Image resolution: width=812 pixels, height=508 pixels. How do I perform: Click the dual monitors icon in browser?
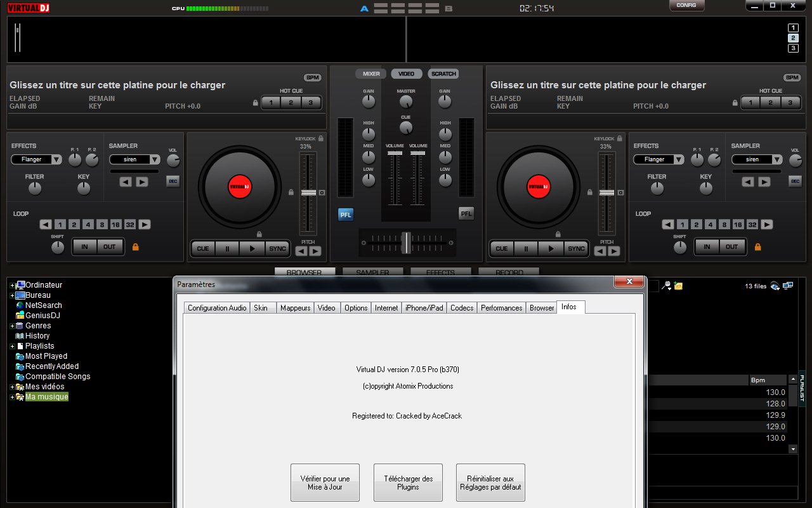click(x=788, y=286)
